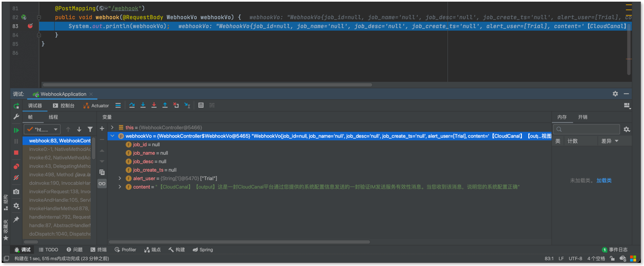
Task: Open View Breakpoints red circles icon
Action: (x=16, y=166)
